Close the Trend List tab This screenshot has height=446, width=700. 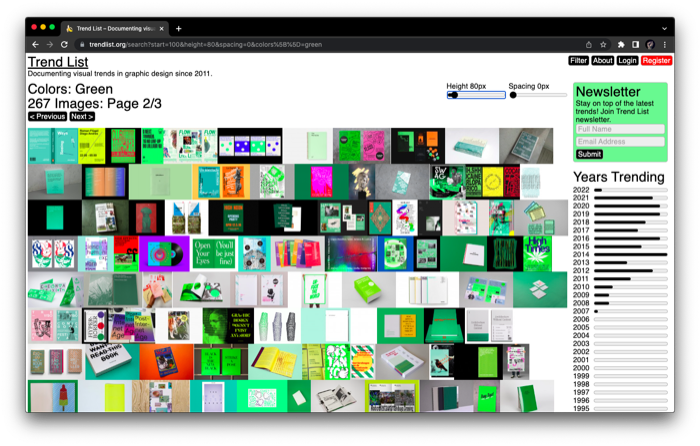click(x=162, y=29)
